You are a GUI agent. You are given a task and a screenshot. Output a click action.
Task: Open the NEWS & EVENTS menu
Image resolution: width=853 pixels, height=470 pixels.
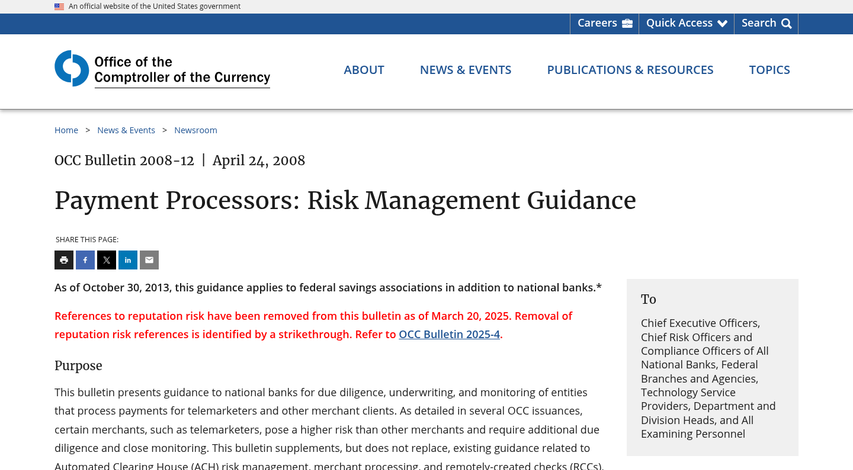466,70
